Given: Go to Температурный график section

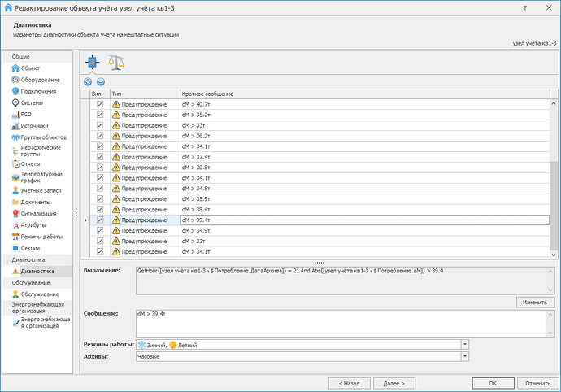Looking at the screenshot, I should pyautogui.click(x=41, y=177).
